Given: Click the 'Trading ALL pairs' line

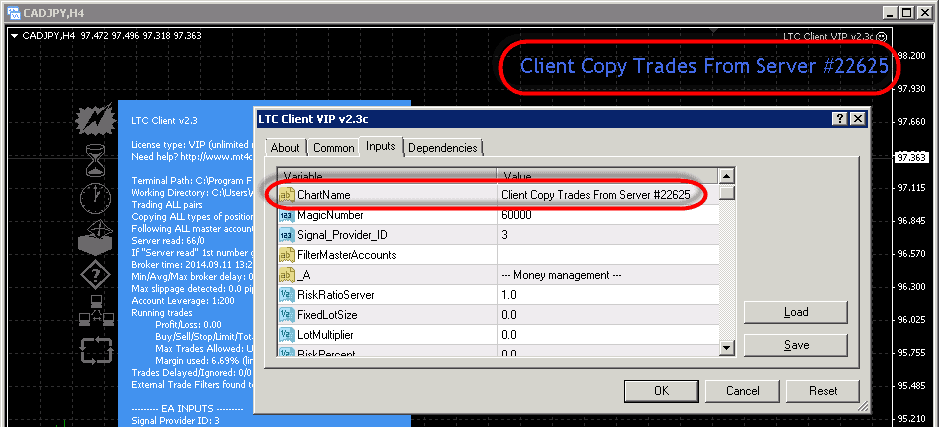Looking at the screenshot, I should click(166, 205).
